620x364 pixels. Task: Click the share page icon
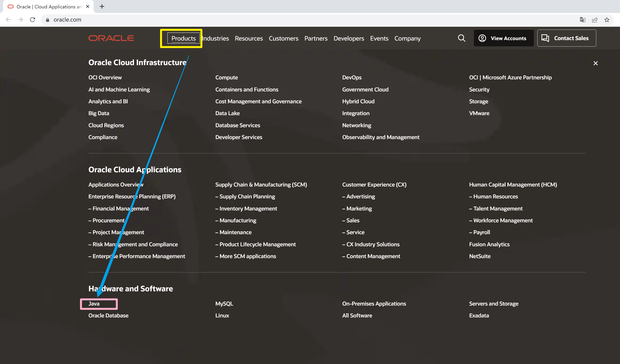click(x=595, y=20)
